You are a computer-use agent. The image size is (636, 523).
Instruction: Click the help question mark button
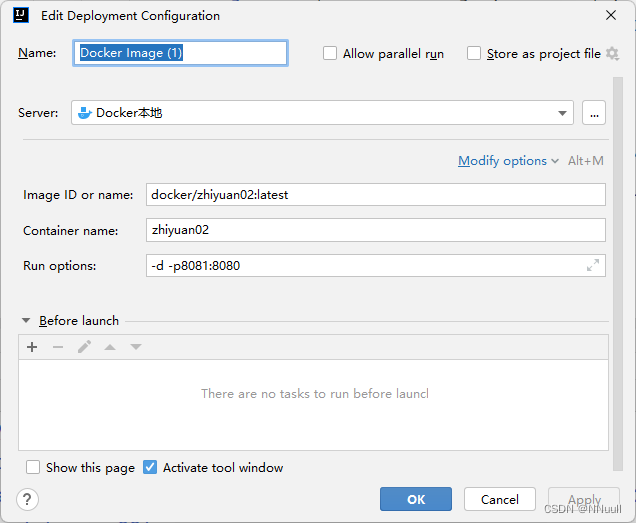[28, 499]
